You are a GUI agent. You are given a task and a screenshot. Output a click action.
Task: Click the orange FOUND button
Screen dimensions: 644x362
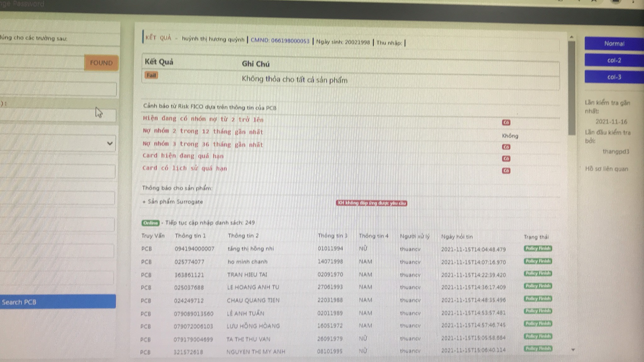(101, 63)
